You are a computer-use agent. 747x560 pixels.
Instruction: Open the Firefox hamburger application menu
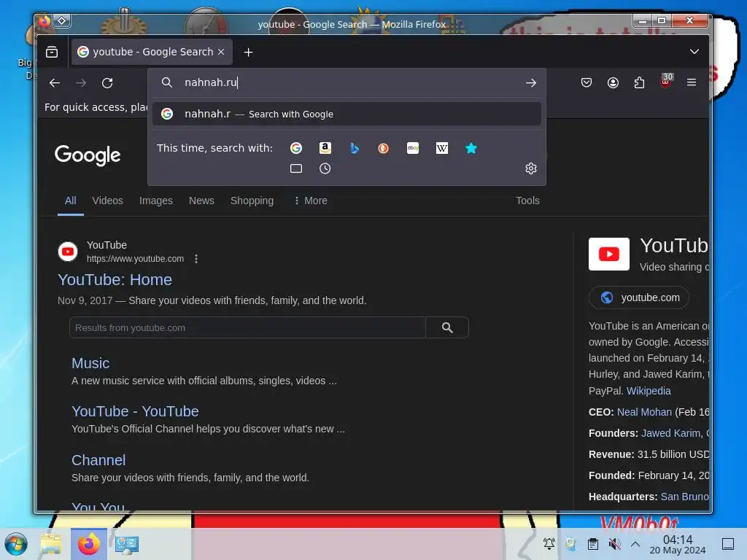click(x=692, y=82)
